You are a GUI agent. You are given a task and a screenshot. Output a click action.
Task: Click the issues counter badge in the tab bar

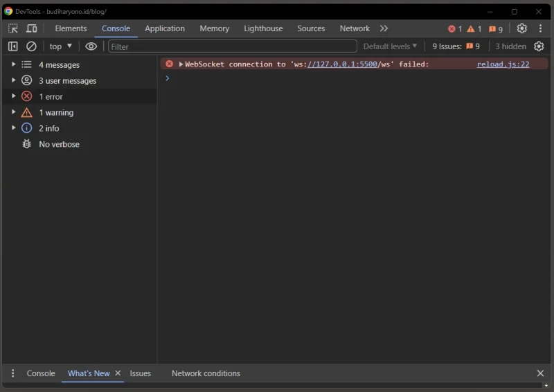click(496, 29)
